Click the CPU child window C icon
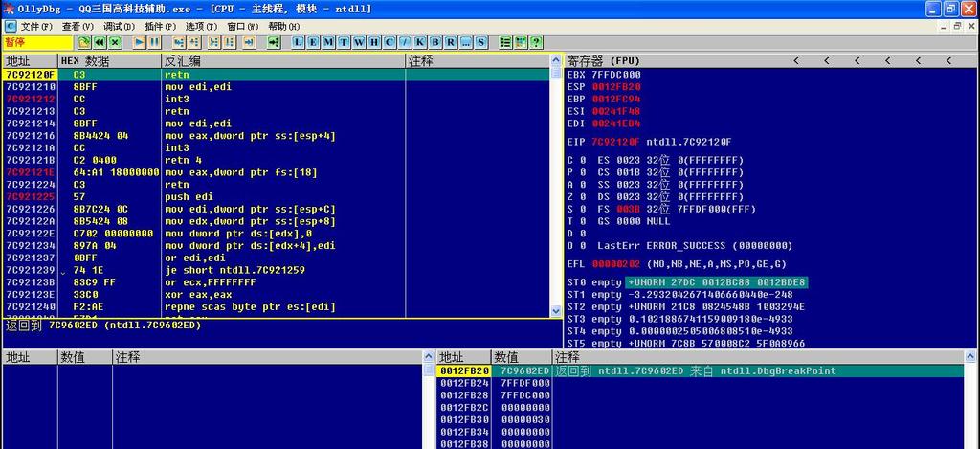The width and height of the screenshot is (980, 449). pyautogui.click(x=10, y=26)
